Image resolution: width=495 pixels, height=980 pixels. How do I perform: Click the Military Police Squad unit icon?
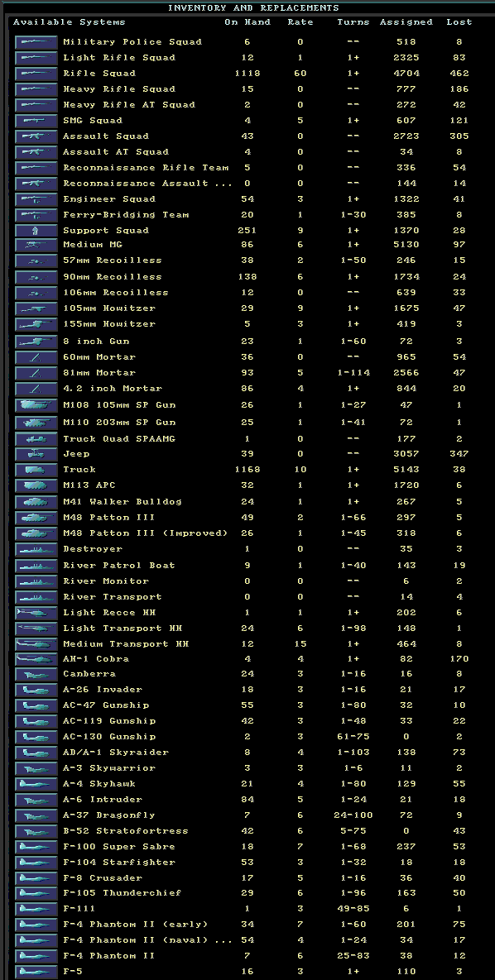(x=36, y=42)
